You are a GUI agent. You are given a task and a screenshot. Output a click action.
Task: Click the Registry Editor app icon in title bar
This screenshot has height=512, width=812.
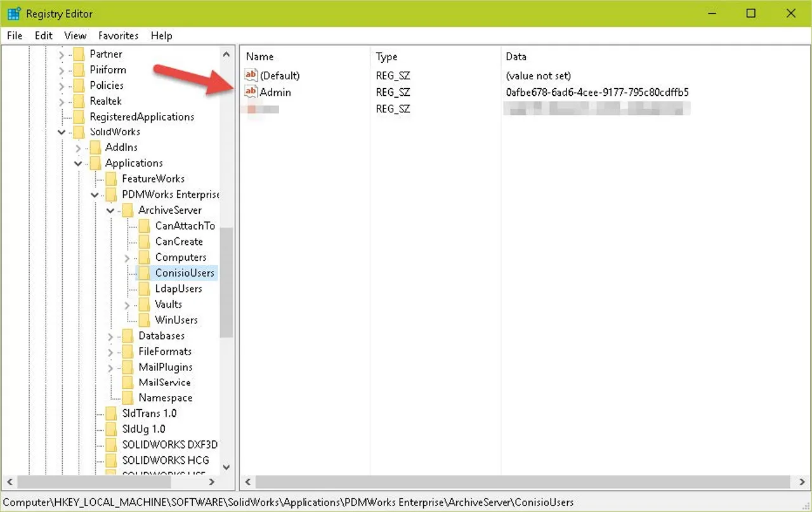point(13,13)
